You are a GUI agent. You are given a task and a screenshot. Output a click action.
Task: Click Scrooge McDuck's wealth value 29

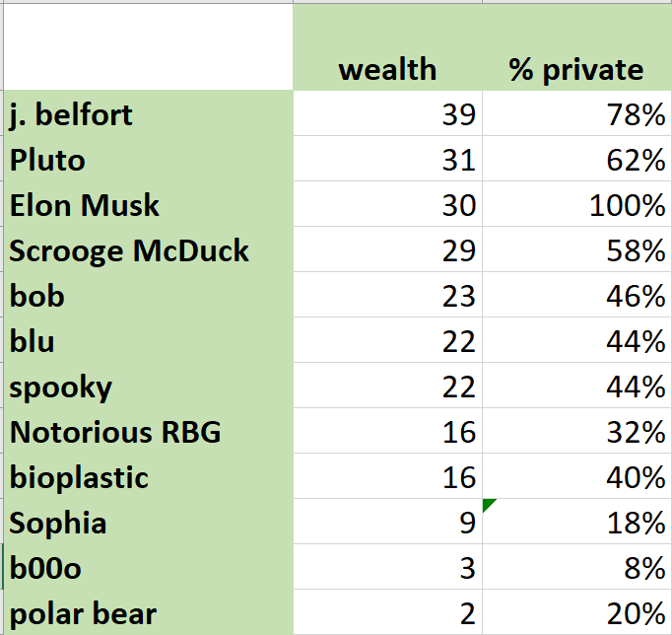point(387,250)
